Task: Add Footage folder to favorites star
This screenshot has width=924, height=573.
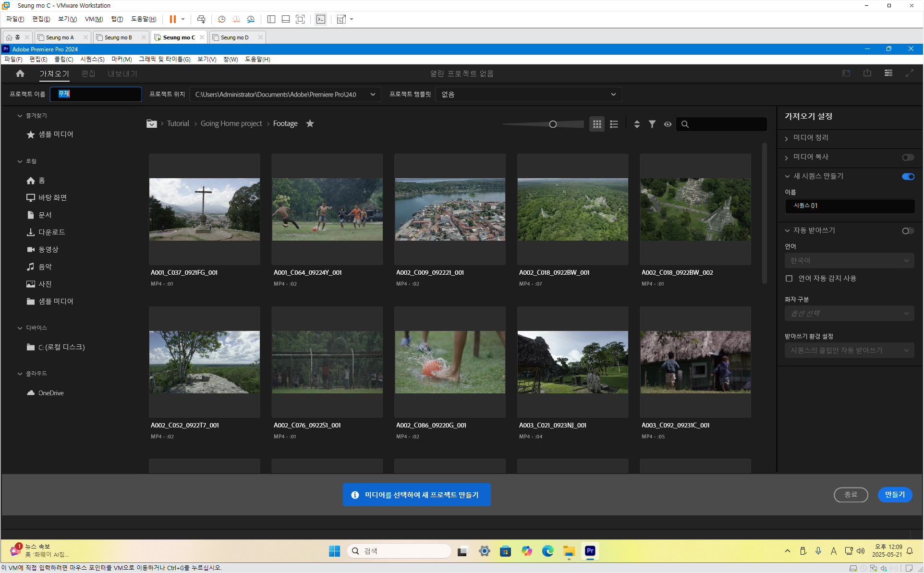Action: [x=310, y=123]
